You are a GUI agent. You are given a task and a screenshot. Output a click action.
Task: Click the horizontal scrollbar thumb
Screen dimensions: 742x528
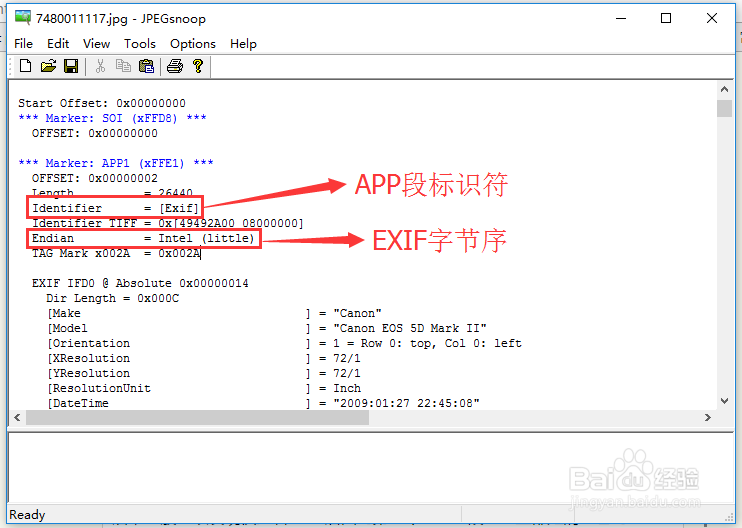tap(197, 417)
